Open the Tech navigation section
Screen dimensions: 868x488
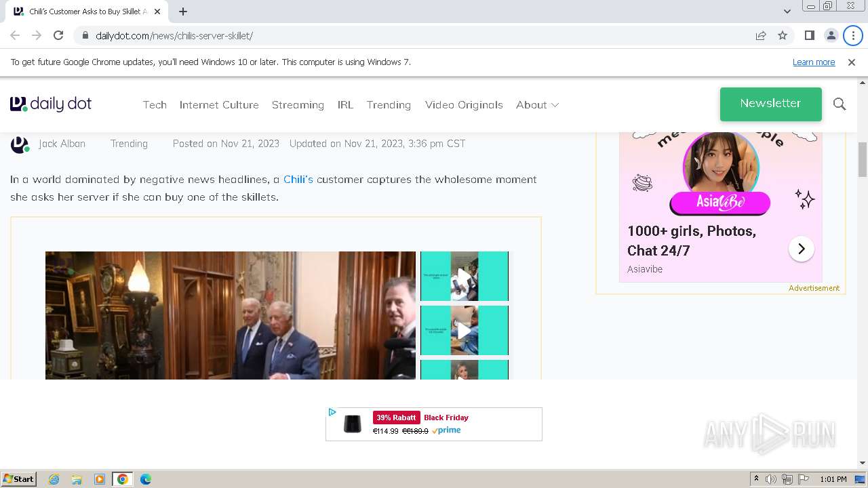[x=155, y=104]
